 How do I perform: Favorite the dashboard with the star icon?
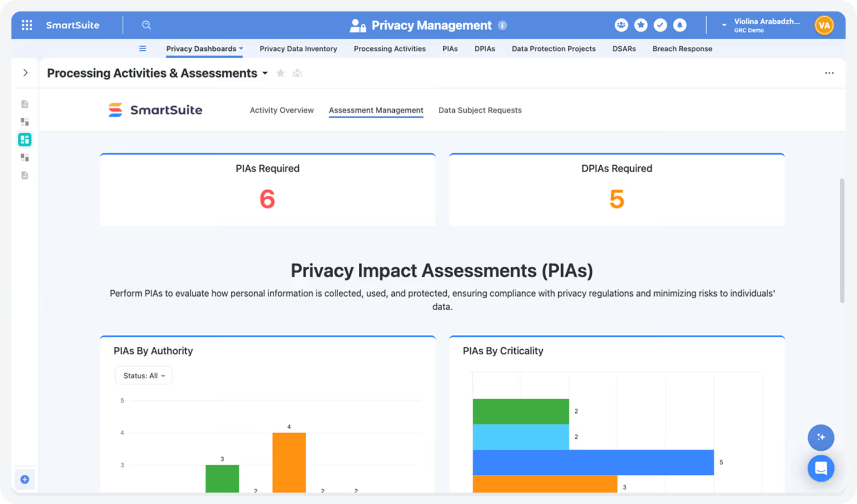[281, 73]
